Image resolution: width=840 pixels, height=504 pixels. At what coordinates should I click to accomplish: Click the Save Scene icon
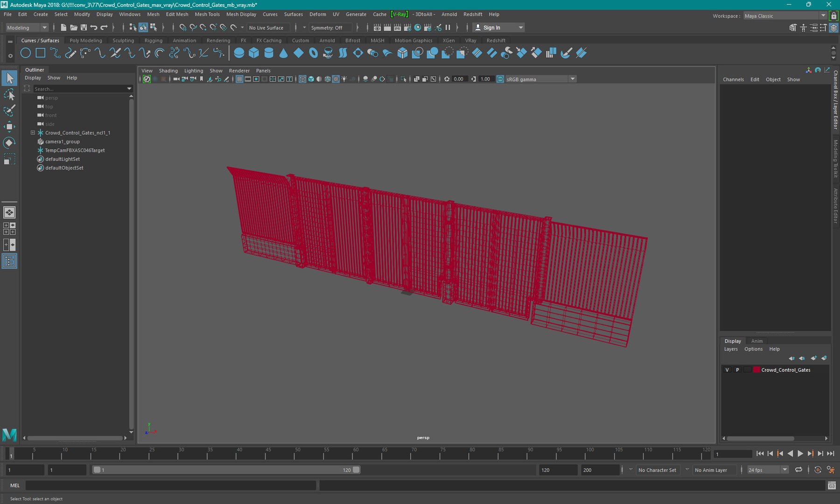tap(84, 28)
